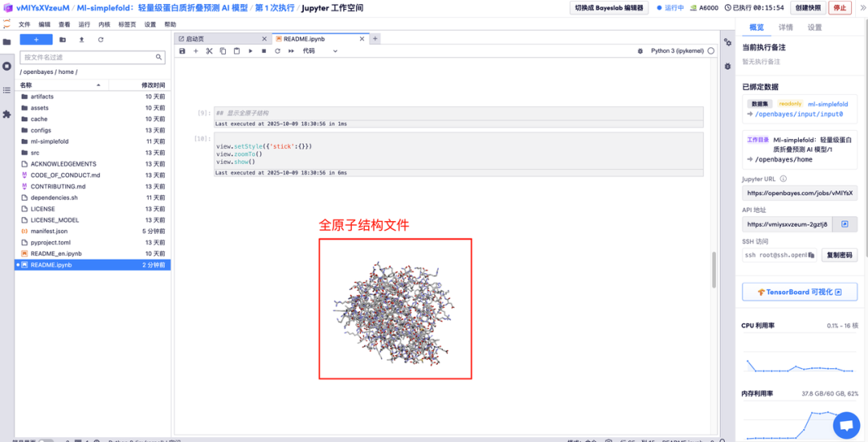Image resolution: width=868 pixels, height=442 pixels.
Task: Save the notebook with the floppy disk icon
Action: pyautogui.click(x=182, y=51)
